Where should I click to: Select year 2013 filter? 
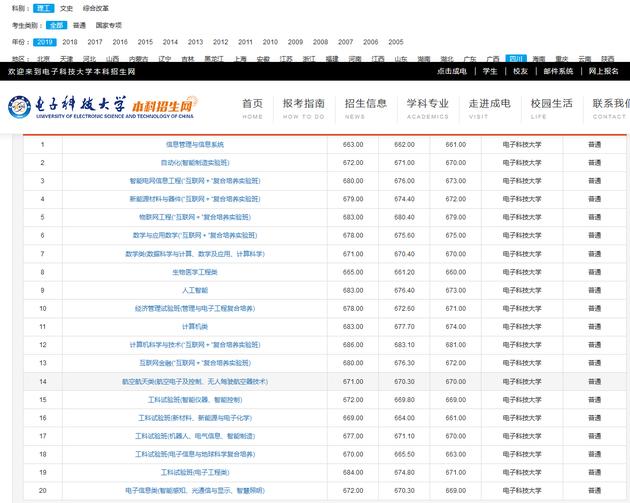coord(195,42)
